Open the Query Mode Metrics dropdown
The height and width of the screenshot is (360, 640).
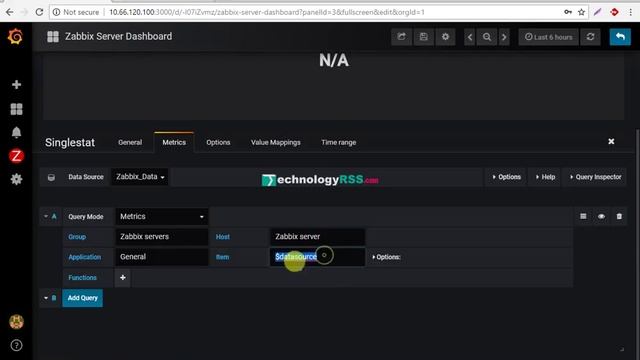click(x=162, y=216)
